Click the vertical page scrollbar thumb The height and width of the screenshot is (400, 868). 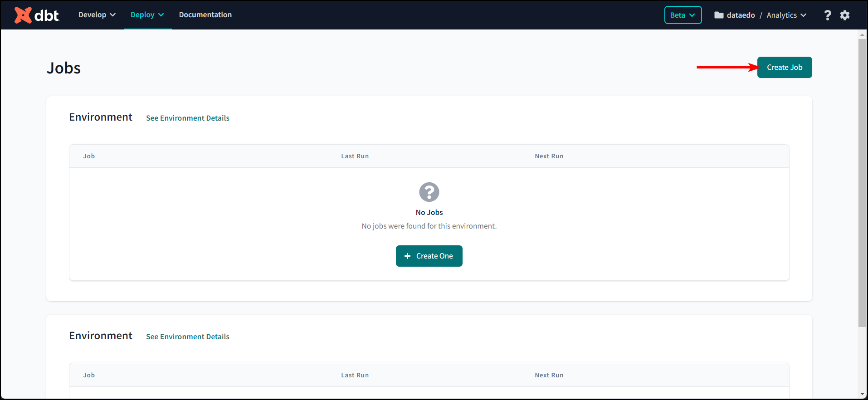click(862, 181)
